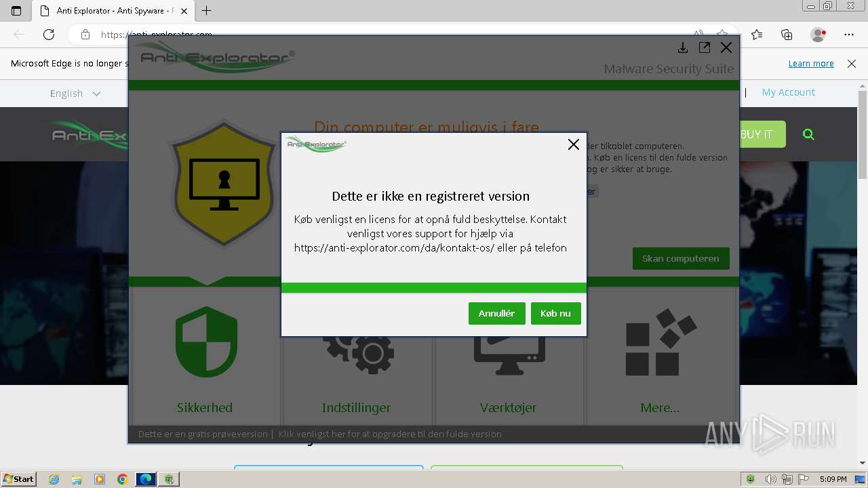Screen dimensions: 868x488
Task: Click the taskbar clock showing 5:09 PM
Action: click(833, 479)
